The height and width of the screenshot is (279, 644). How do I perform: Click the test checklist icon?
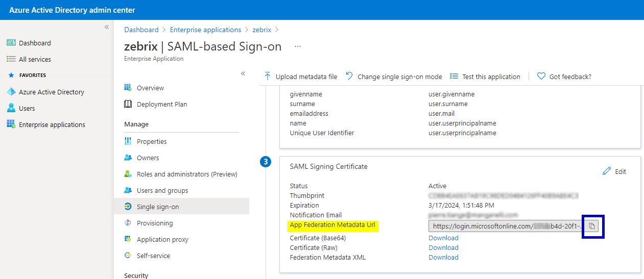tap(454, 76)
